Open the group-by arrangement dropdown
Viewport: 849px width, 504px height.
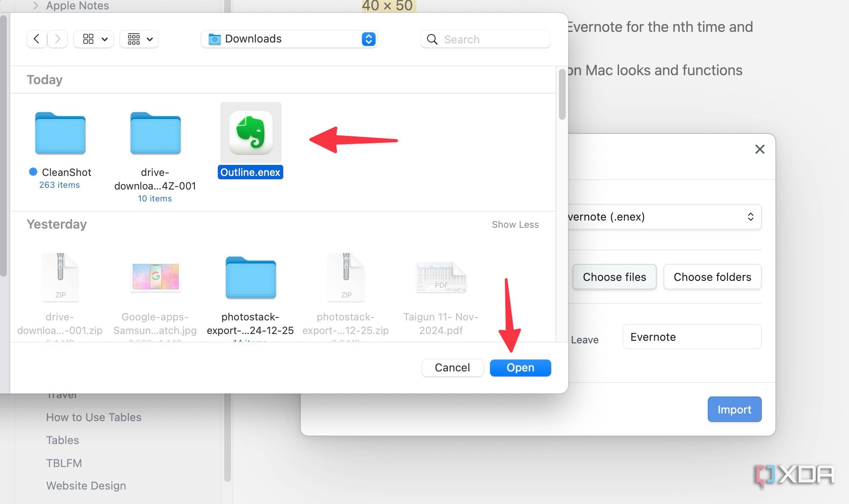click(x=139, y=39)
